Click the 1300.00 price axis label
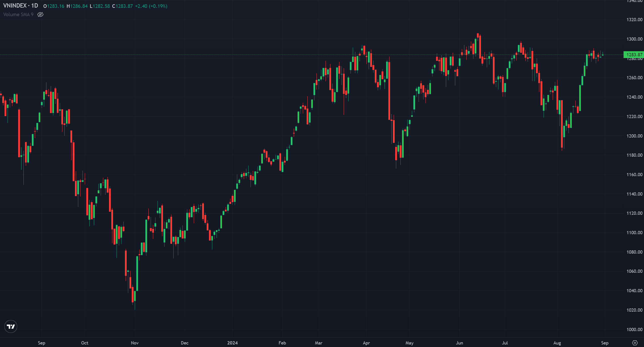644x347 pixels. click(634, 39)
